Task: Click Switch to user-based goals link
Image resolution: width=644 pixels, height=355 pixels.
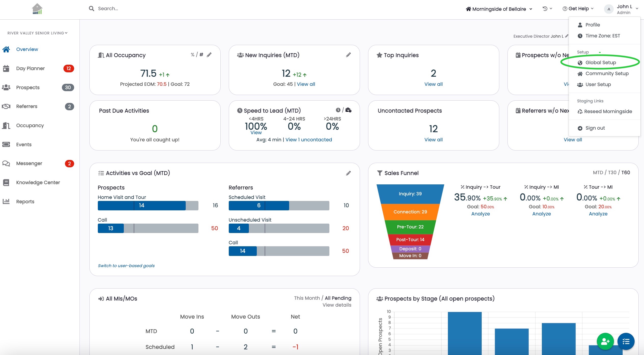Action: click(x=126, y=266)
